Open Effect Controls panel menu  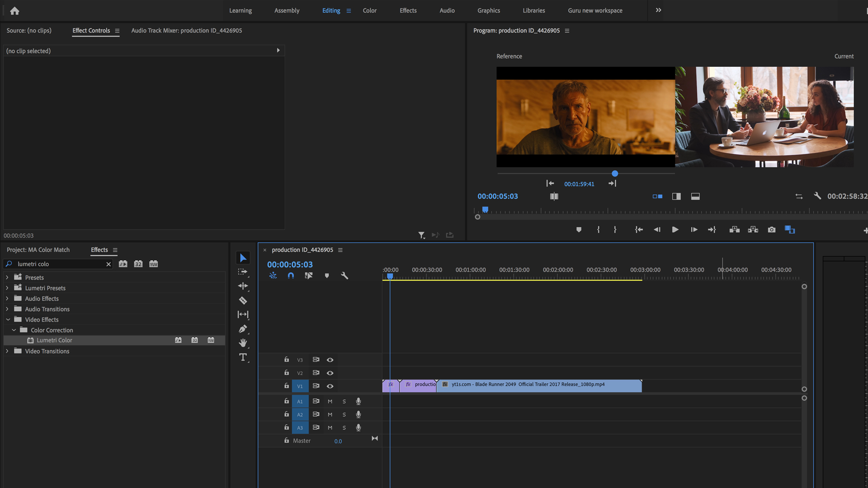[x=117, y=31]
